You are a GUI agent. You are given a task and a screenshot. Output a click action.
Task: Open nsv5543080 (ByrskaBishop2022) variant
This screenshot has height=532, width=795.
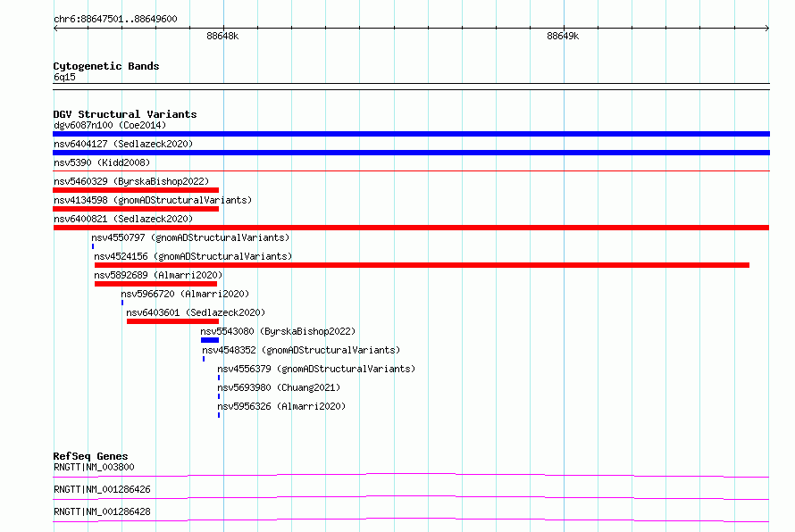[x=278, y=331]
